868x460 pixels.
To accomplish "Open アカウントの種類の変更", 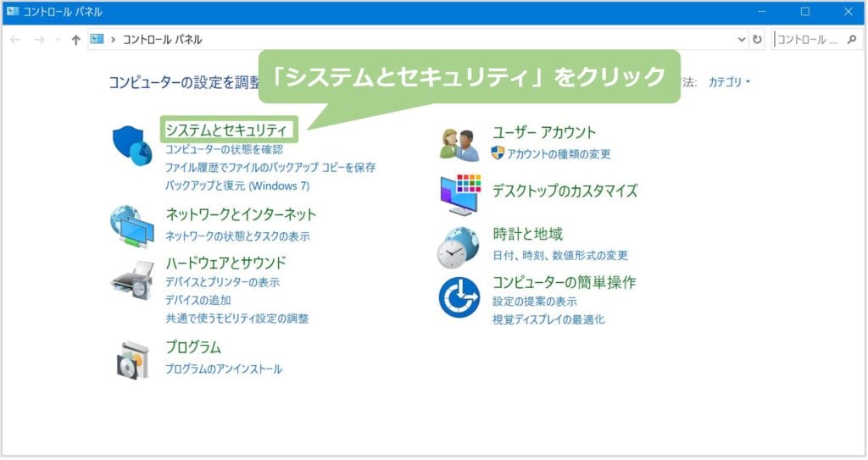I will click(x=559, y=154).
